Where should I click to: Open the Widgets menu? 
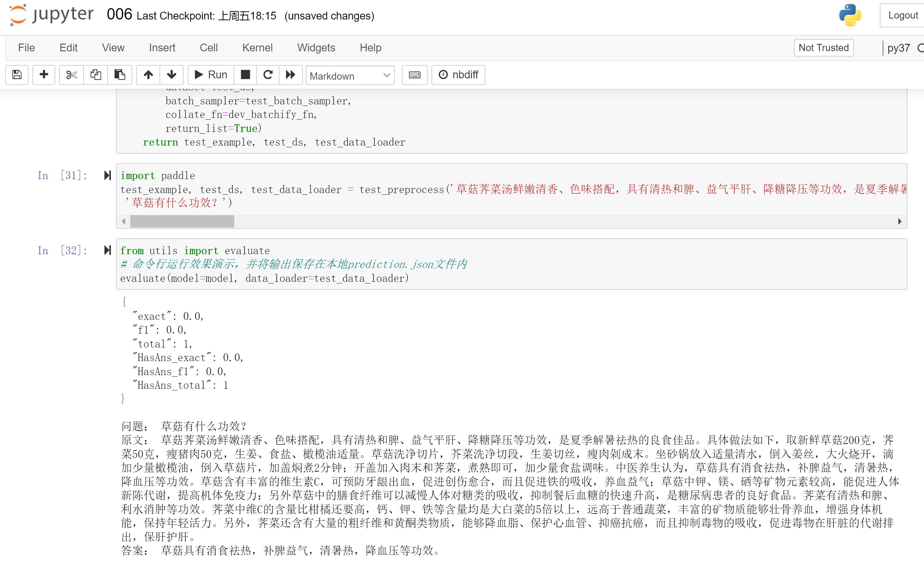(316, 48)
